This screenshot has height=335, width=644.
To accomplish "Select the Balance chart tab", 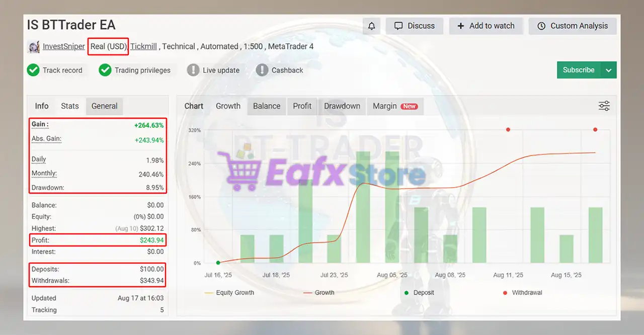I will point(267,106).
